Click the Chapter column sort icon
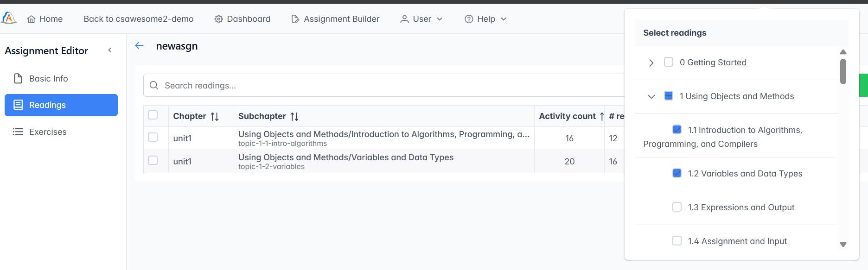Image resolution: width=868 pixels, height=270 pixels. (215, 117)
